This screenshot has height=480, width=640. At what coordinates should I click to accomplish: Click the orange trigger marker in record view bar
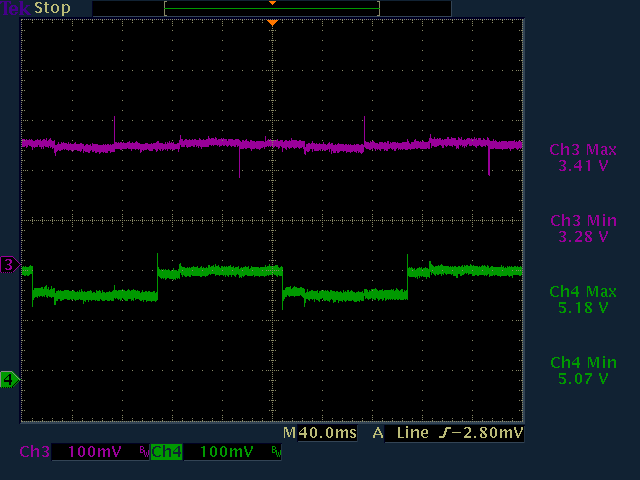(x=271, y=3)
